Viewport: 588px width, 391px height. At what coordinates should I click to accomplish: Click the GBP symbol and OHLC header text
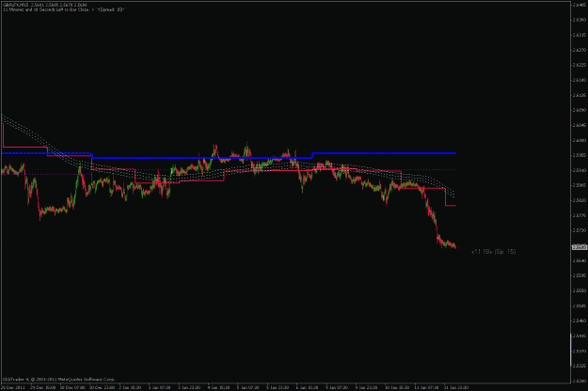(45, 5)
